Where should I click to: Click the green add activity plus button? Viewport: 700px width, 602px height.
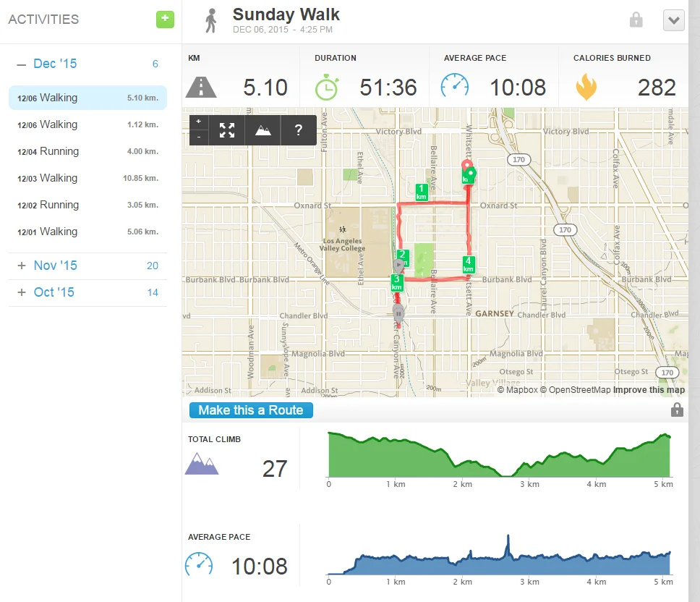(x=165, y=20)
